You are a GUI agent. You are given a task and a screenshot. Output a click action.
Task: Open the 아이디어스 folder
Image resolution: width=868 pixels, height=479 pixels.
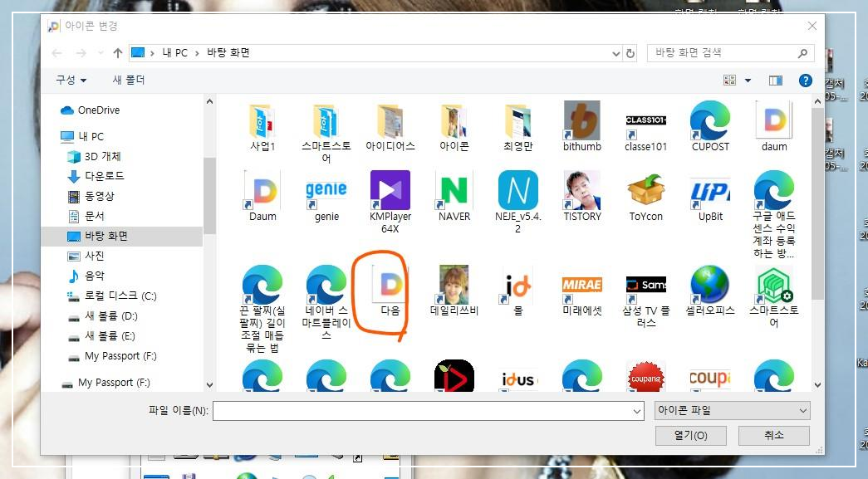390,127
